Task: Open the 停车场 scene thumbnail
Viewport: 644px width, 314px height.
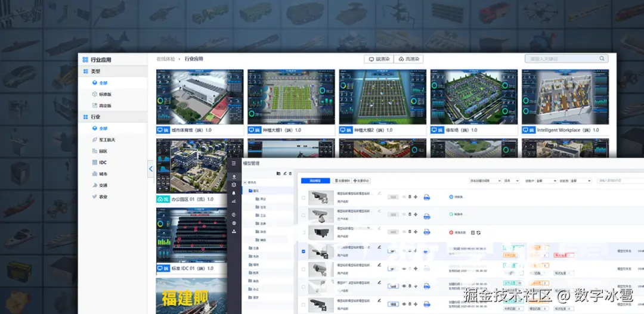Action: point(474,97)
